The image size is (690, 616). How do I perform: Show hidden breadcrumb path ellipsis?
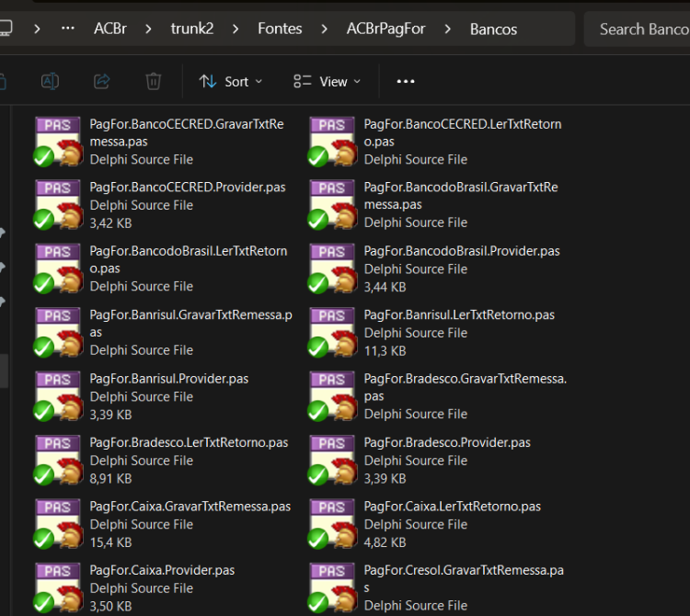click(x=68, y=29)
